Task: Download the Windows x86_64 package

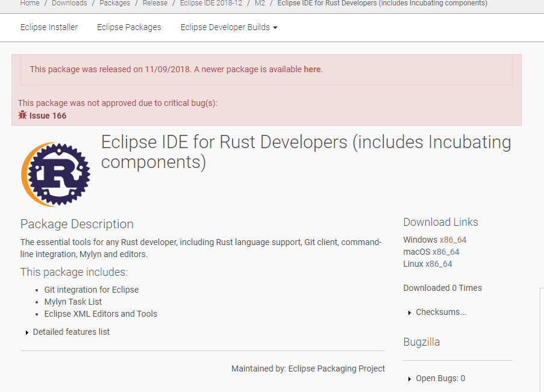Action: [453, 240]
